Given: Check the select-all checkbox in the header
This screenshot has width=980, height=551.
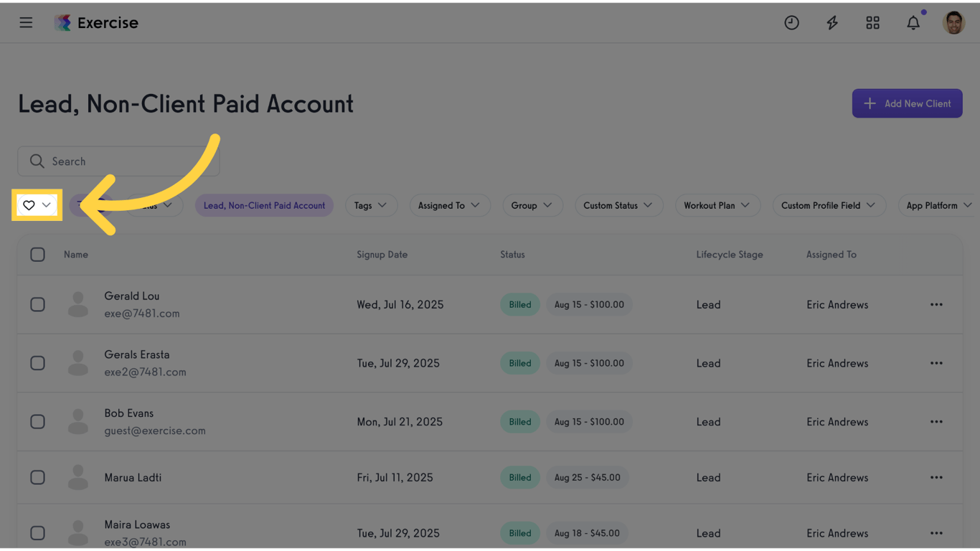Looking at the screenshot, I should [x=37, y=255].
